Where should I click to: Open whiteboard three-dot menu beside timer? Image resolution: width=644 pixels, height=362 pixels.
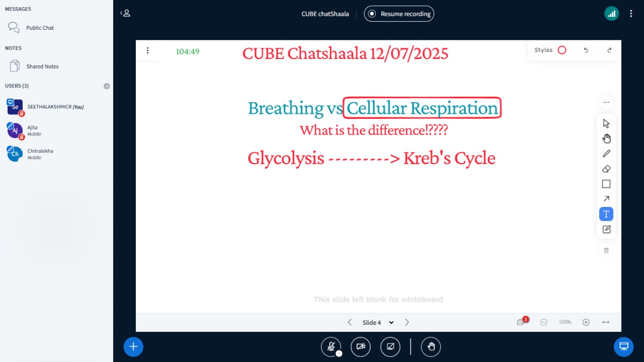coord(147,50)
